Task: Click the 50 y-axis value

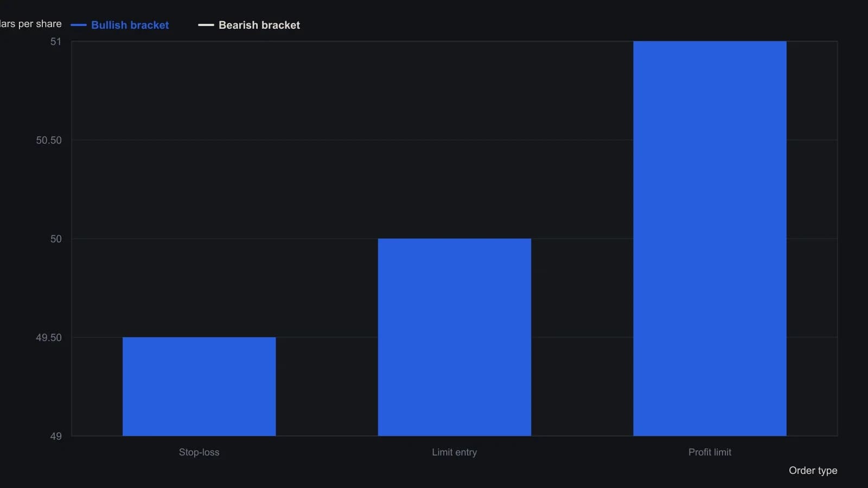Action: point(56,239)
